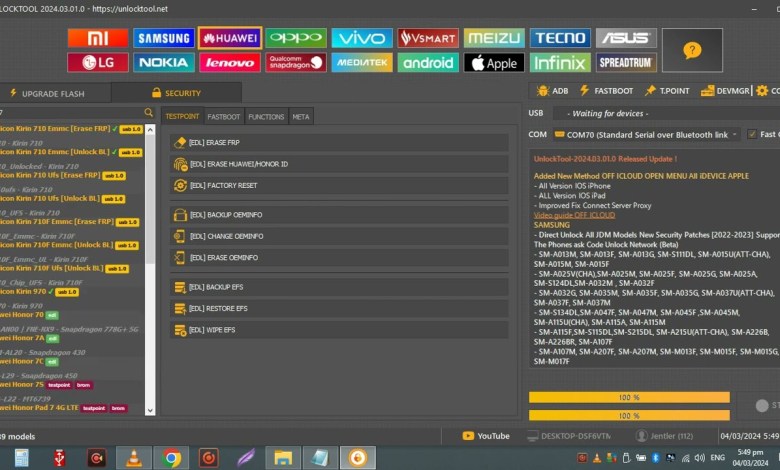Click the Jentler (112) user entry
Screen dimensions: 780x470
665,436
